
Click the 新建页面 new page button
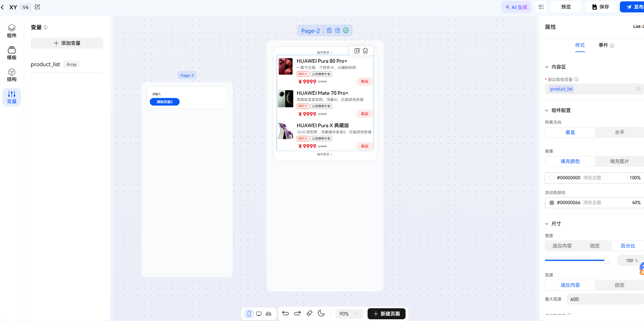tap(386, 314)
